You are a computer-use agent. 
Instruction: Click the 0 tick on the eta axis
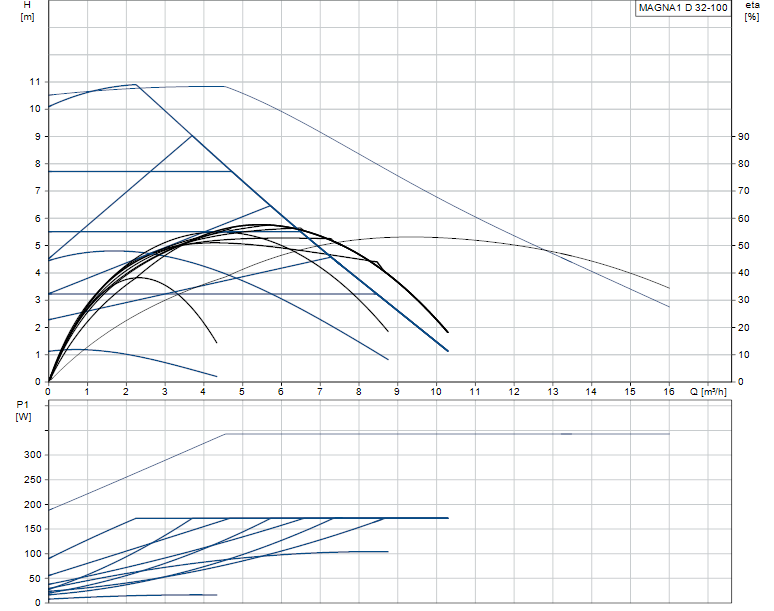tap(740, 382)
